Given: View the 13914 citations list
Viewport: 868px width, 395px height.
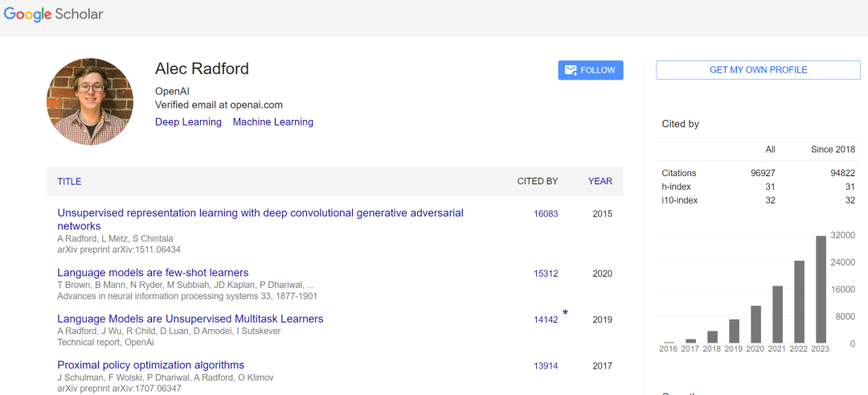Looking at the screenshot, I should (546, 366).
